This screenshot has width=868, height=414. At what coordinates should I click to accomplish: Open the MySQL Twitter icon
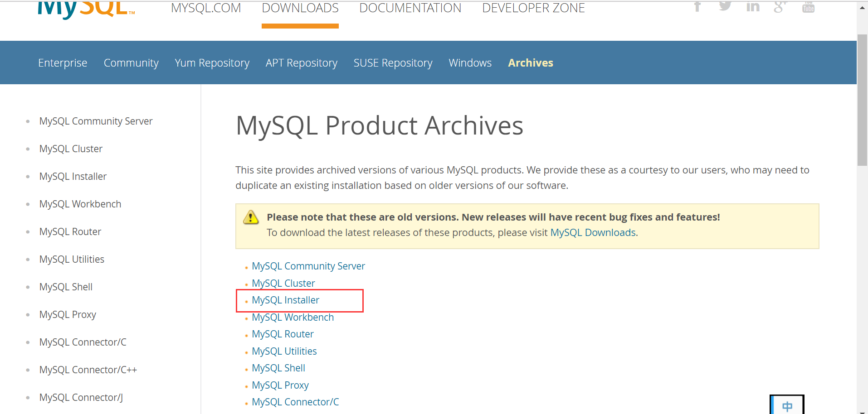coord(725,6)
